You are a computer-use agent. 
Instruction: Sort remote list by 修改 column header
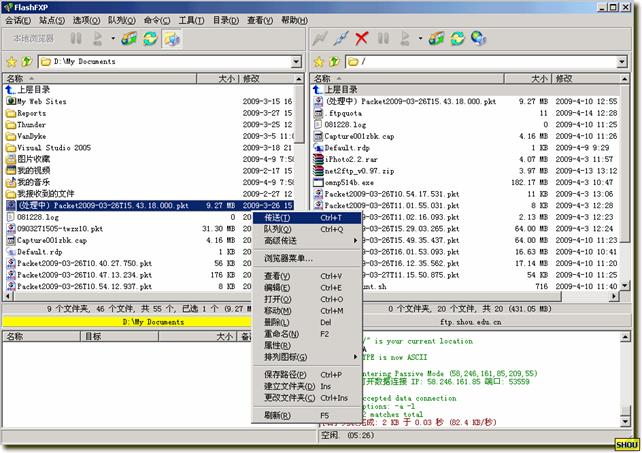pos(585,78)
